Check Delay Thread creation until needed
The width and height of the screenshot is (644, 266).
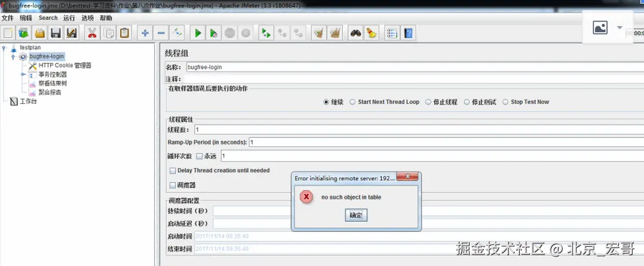pyautogui.click(x=173, y=171)
